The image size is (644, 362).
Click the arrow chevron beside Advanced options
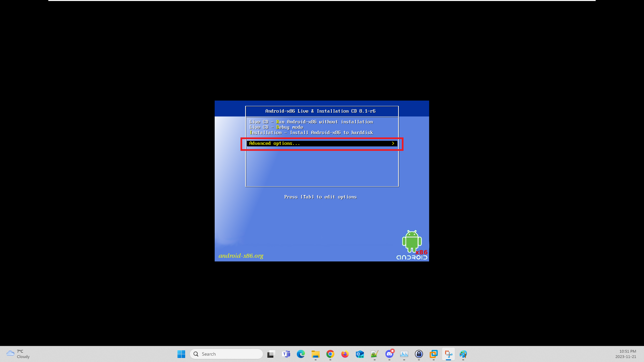(393, 143)
